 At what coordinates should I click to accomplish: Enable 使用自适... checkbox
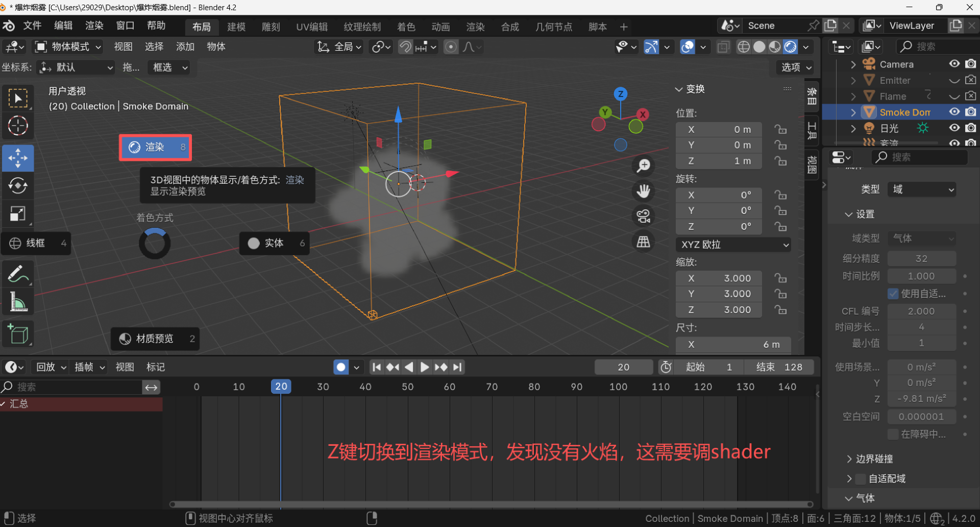pos(893,294)
